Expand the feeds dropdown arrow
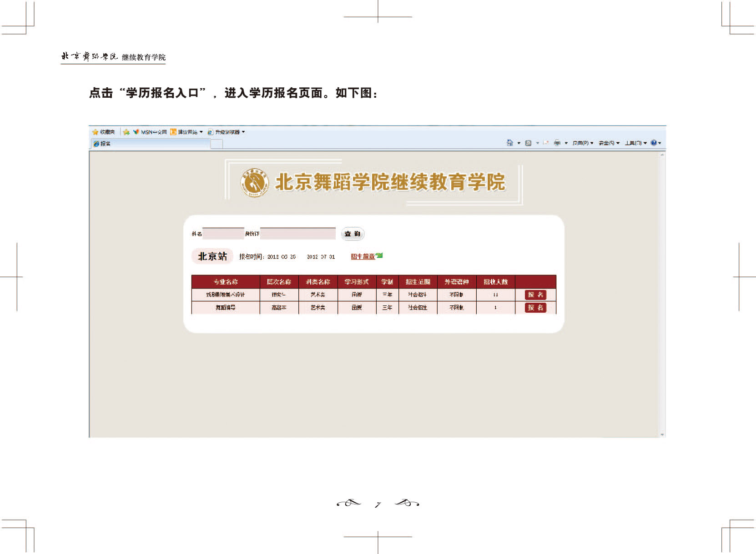 [537, 143]
